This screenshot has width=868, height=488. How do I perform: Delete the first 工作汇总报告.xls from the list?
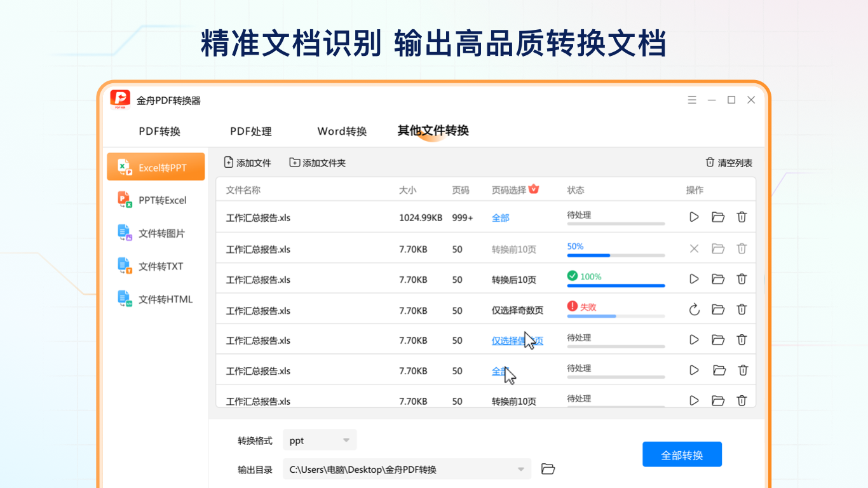(x=742, y=217)
